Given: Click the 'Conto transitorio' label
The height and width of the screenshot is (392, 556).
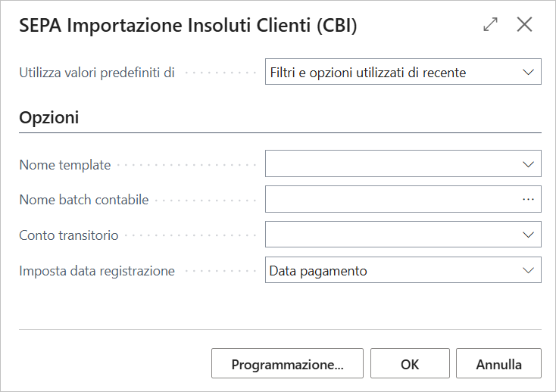Looking at the screenshot, I should (x=69, y=235).
